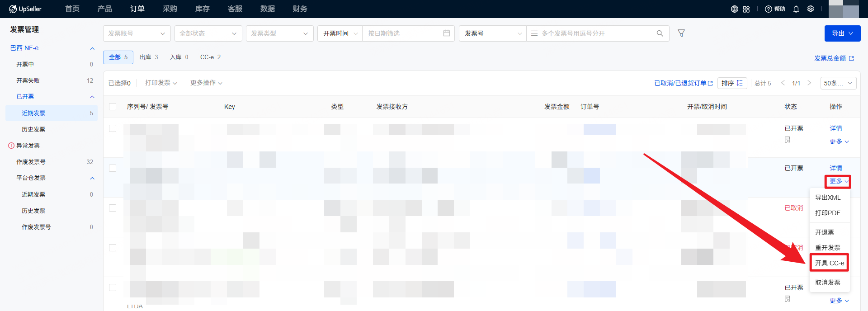Open the 发票账号 dropdown

coord(137,33)
